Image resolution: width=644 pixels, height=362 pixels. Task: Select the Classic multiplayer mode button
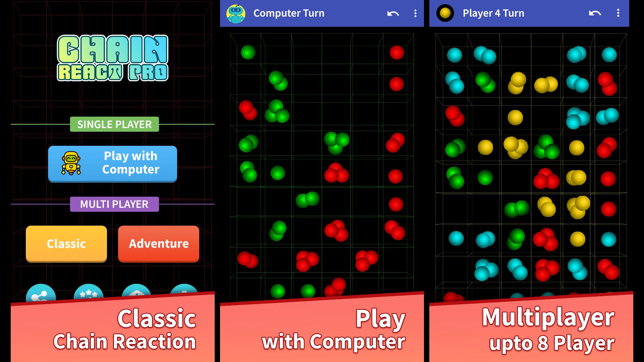[66, 243]
